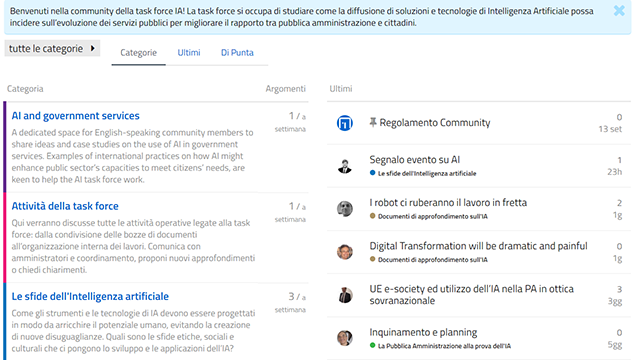640x360 pixels.
Task: Open Digital Transformation will be dramatic topic
Action: pyautogui.click(x=478, y=246)
